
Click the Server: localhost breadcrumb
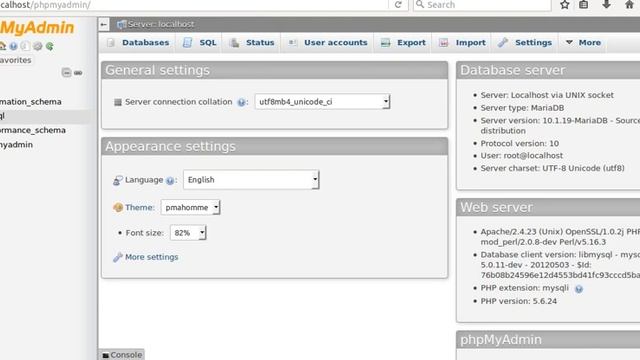161,24
